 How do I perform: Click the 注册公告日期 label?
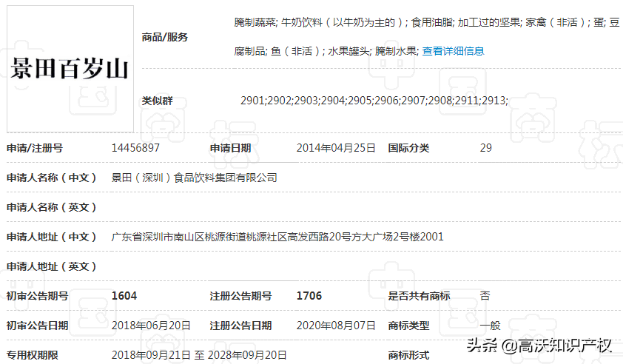pos(240,326)
